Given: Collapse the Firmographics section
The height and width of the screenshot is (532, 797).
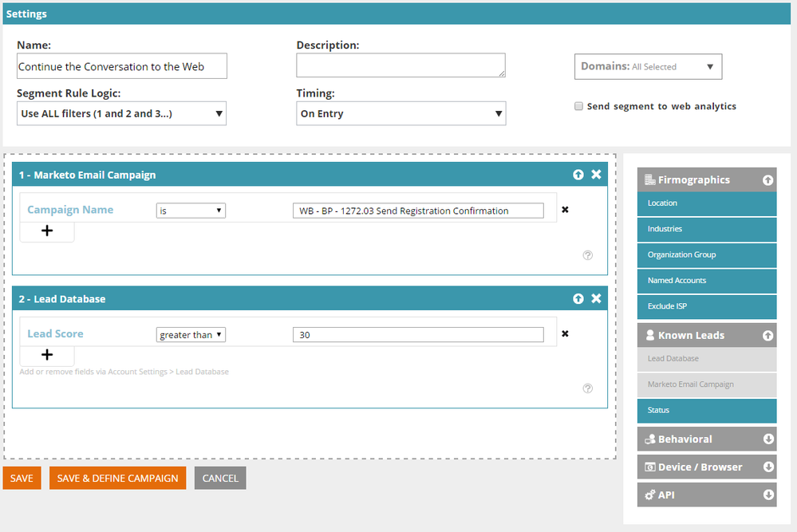Looking at the screenshot, I should pyautogui.click(x=768, y=180).
